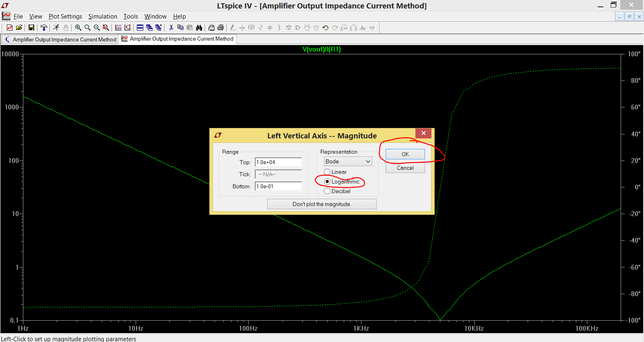Click Cancel in the axis dialog
This screenshot has height=342, width=644.
(405, 168)
